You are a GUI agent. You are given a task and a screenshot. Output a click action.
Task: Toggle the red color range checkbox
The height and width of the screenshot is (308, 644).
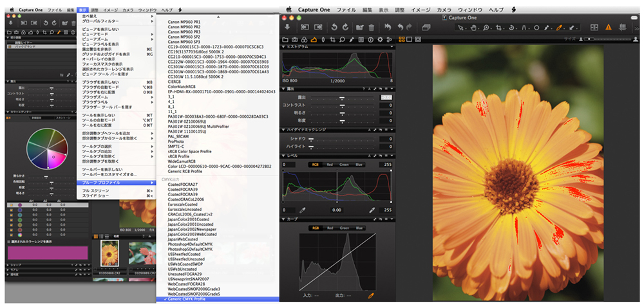click(12, 230)
